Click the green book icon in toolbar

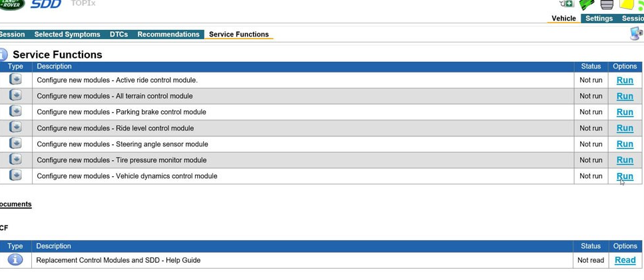[587, 5]
